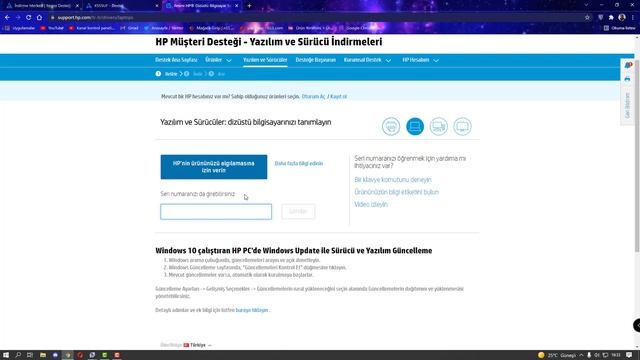Open the Yazılım ve Sürücüler tab
The height and width of the screenshot is (360, 640).
pyautogui.click(x=265, y=60)
